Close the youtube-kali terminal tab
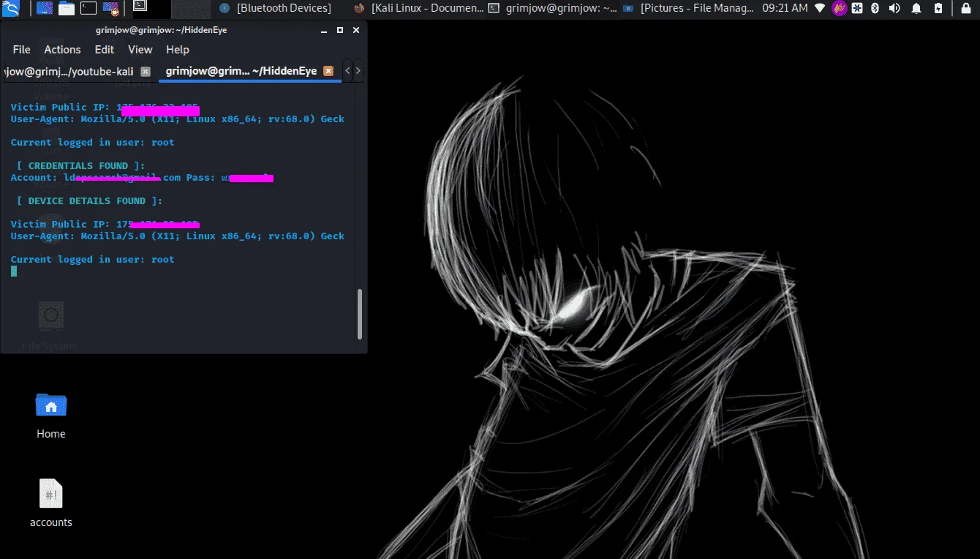The image size is (980, 559). pos(146,71)
